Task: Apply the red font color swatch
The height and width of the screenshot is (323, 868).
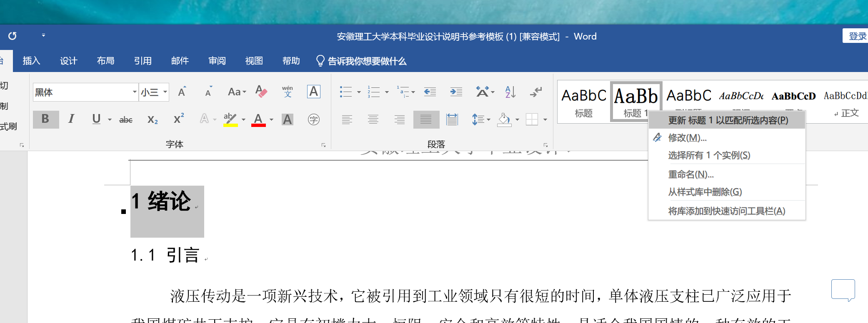Action: coord(258,120)
